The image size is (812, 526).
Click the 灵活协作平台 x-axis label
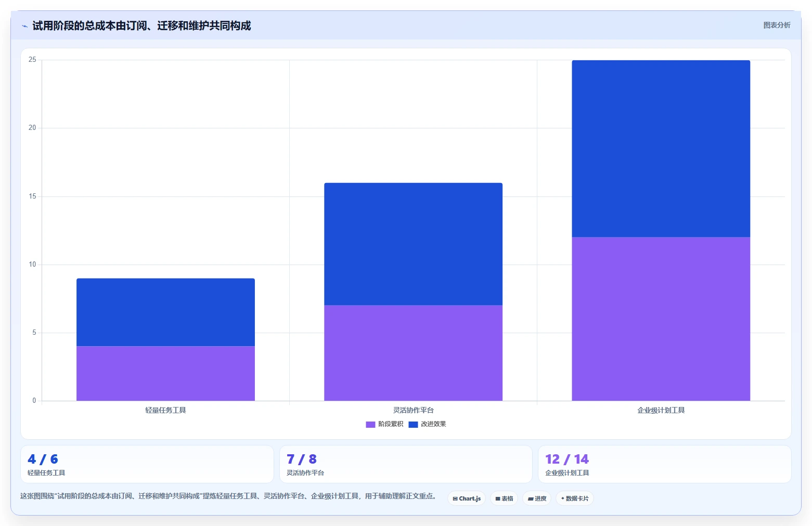pyautogui.click(x=413, y=410)
